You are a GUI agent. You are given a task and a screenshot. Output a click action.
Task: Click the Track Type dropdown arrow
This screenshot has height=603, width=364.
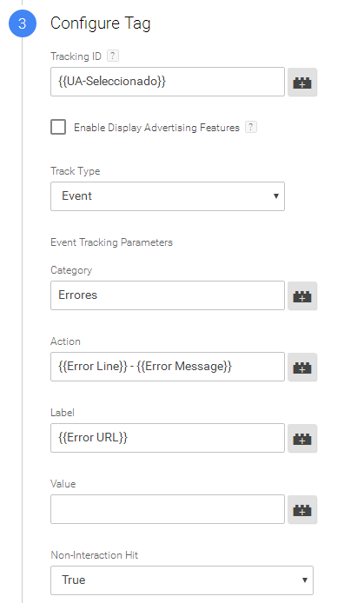(x=275, y=196)
